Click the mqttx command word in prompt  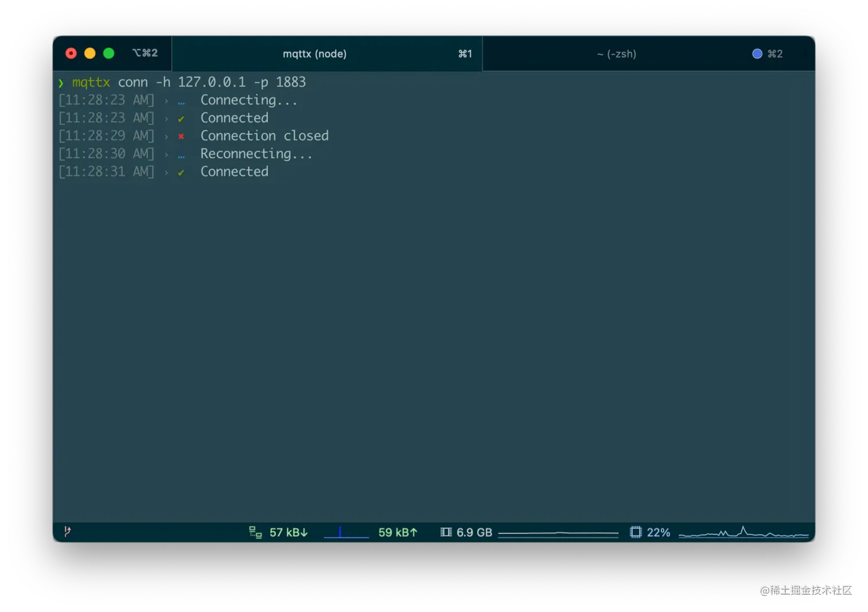click(x=91, y=82)
